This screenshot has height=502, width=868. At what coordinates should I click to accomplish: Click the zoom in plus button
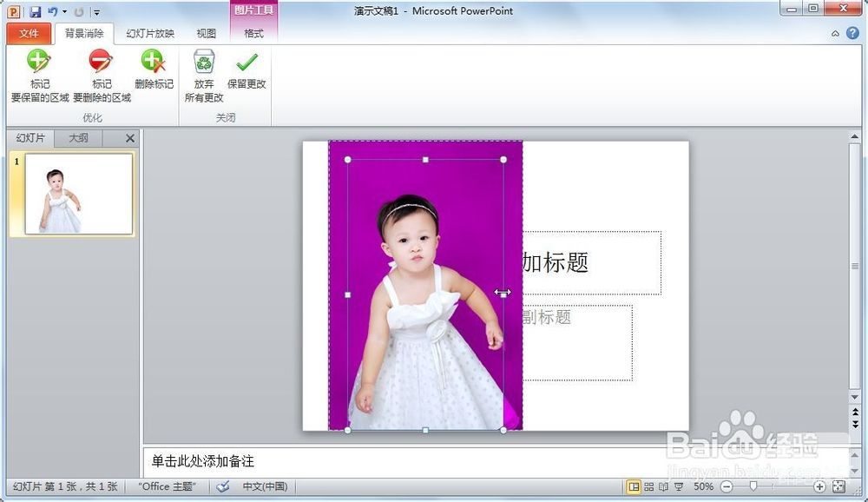point(820,486)
